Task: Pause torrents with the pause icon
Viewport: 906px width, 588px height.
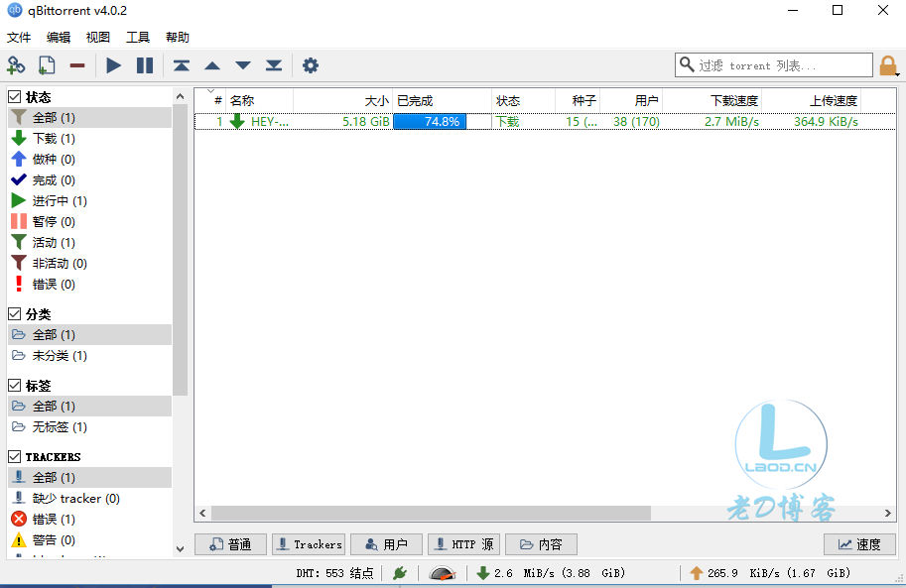Action: (145, 65)
